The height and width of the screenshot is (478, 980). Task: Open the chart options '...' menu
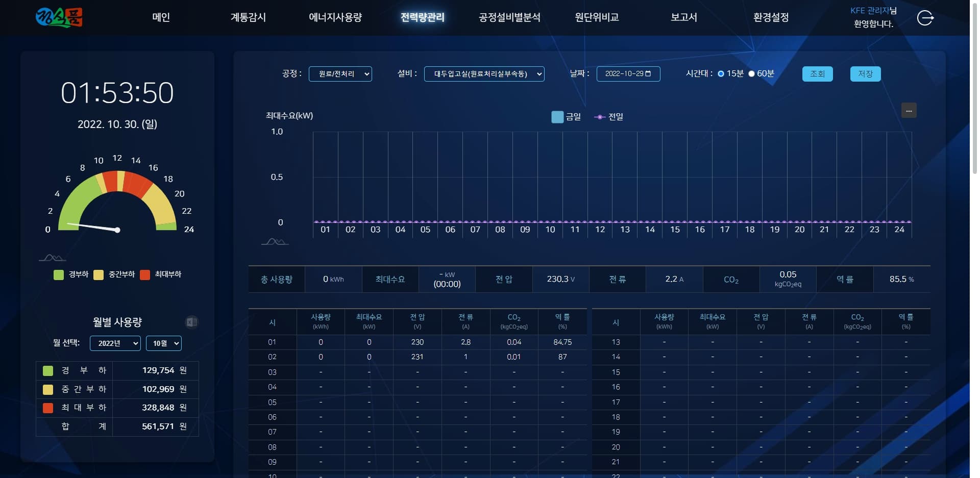tap(909, 110)
